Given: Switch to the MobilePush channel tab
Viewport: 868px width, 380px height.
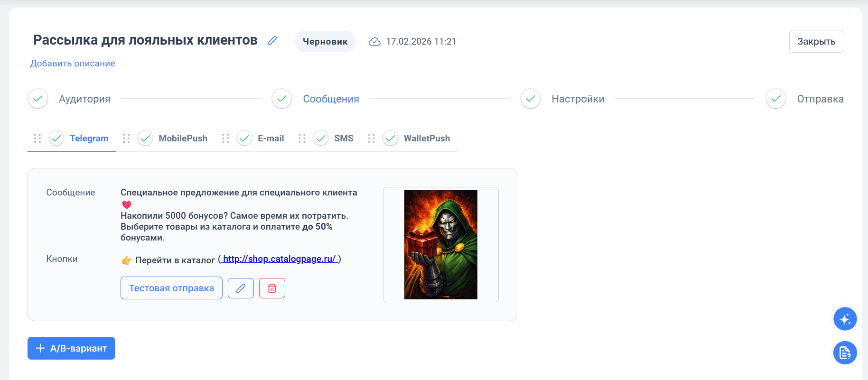Looking at the screenshot, I should pyautogui.click(x=183, y=138).
